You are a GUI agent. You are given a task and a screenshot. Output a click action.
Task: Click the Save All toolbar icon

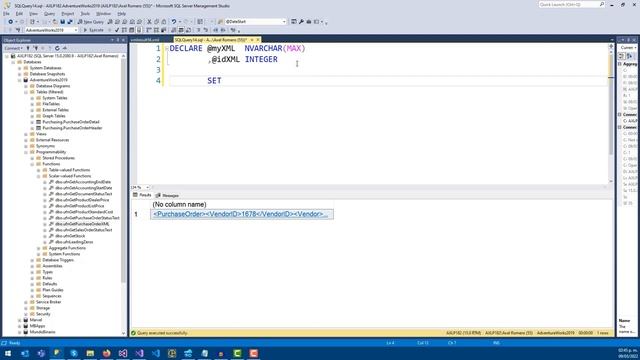[x=70, y=22]
